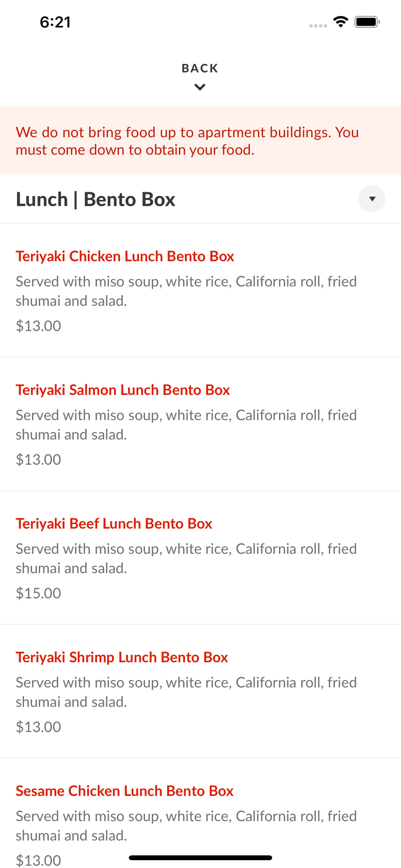
Task: Tap the $15.00 Teriyaki Beef price
Action: click(39, 593)
